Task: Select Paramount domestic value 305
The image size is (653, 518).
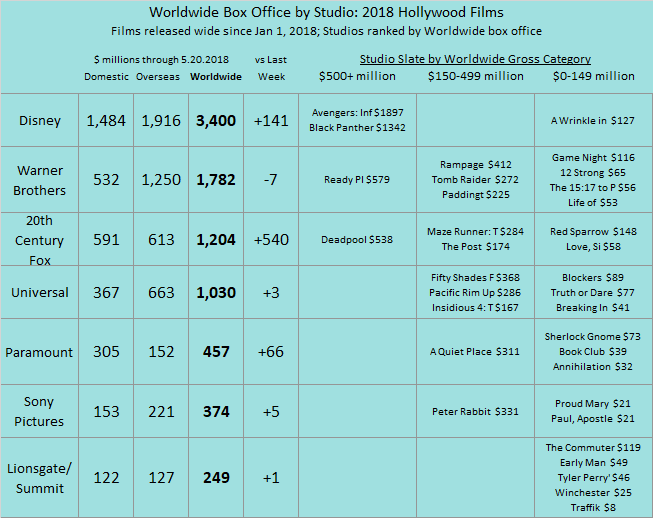Action: click(106, 352)
